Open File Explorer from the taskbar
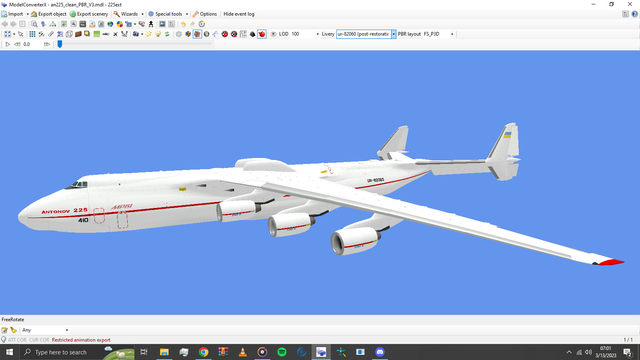This screenshot has height=360, width=640. click(x=164, y=352)
